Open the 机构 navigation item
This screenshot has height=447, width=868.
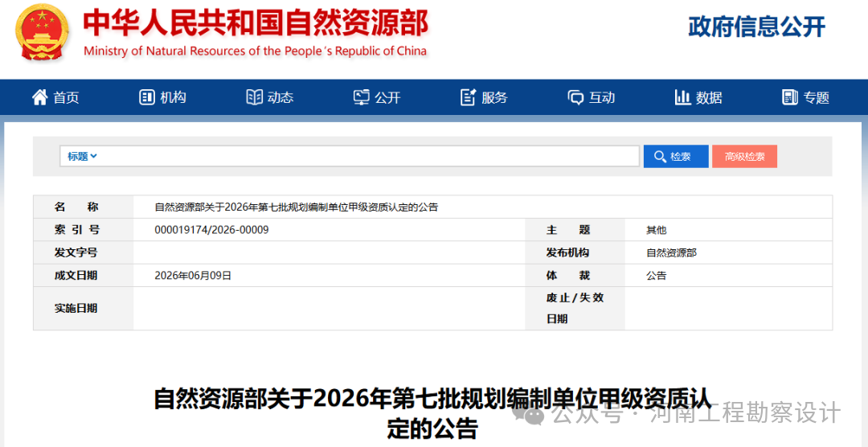pyautogui.click(x=162, y=97)
